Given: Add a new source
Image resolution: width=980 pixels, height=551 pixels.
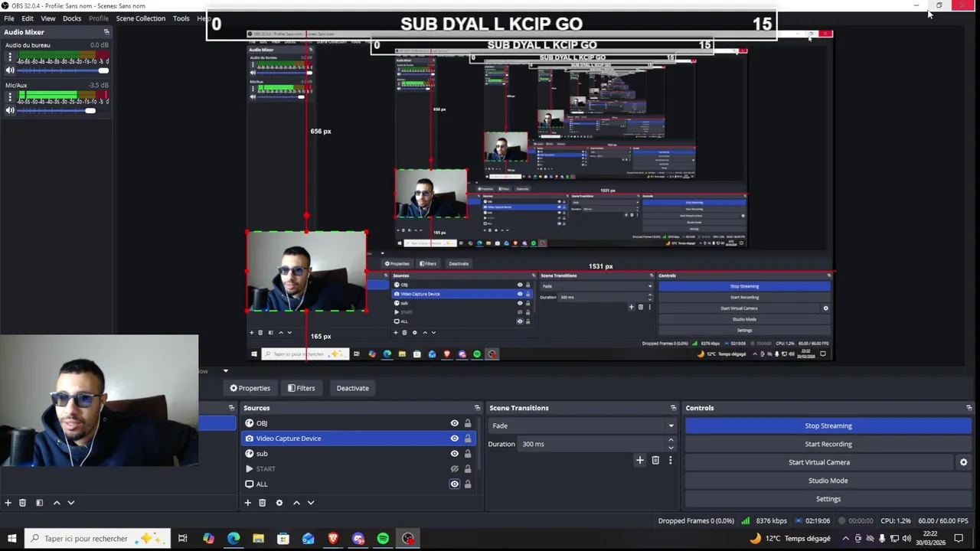Looking at the screenshot, I should pos(247,503).
